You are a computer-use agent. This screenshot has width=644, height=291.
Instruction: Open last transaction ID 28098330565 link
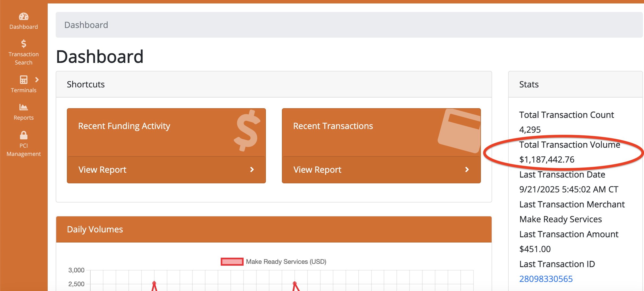546,279
